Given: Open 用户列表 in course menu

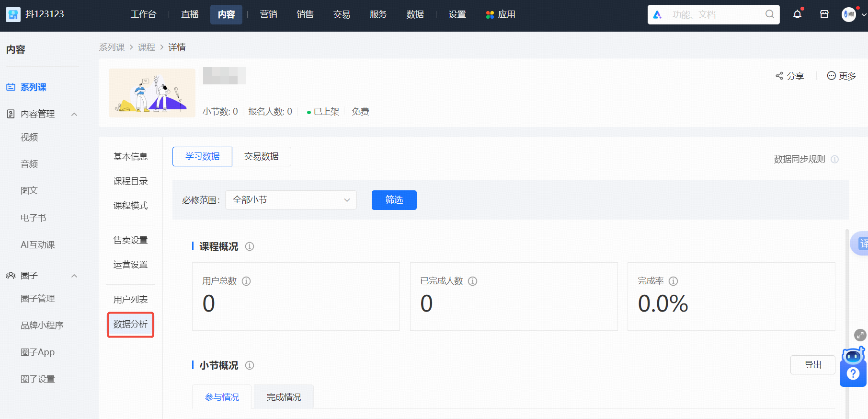Looking at the screenshot, I should [130, 300].
